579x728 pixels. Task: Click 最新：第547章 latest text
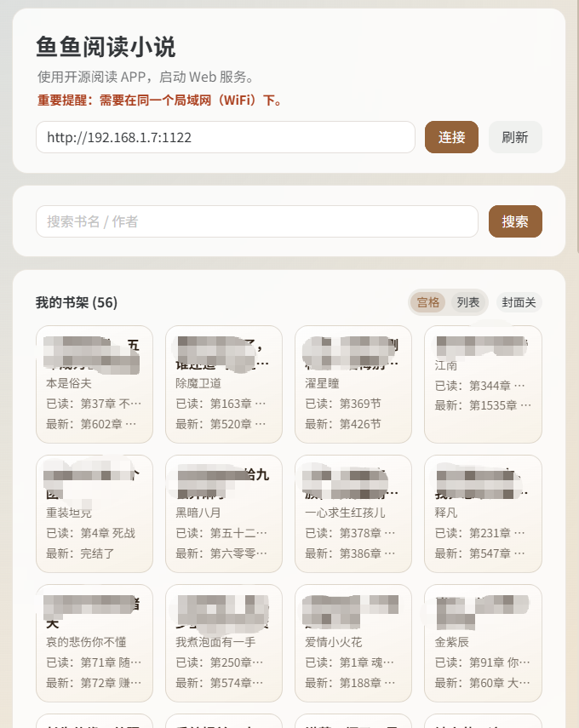coord(479,553)
